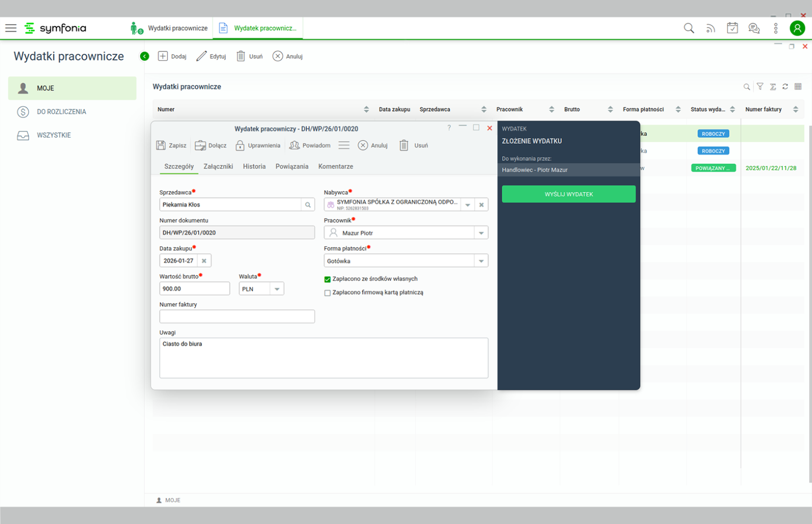The height and width of the screenshot is (524, 812).
Task: Open the Komentarze tab
Action: tap(336, 167)
